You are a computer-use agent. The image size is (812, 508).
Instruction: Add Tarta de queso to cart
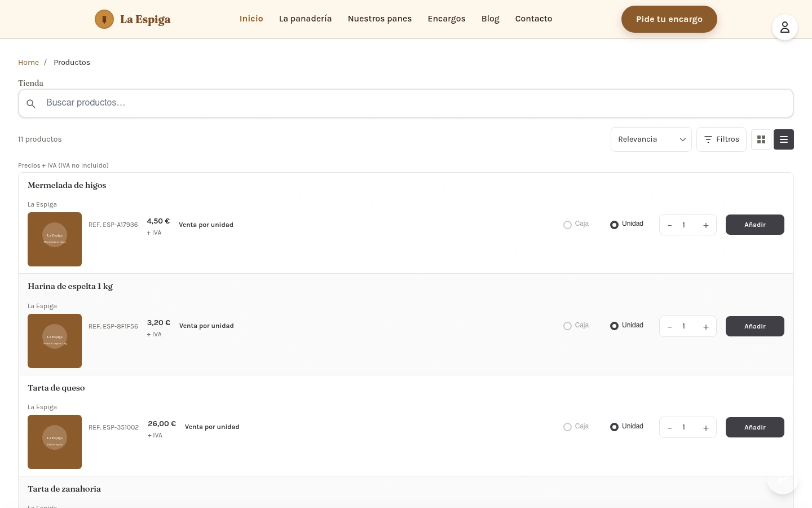[755, 427]
